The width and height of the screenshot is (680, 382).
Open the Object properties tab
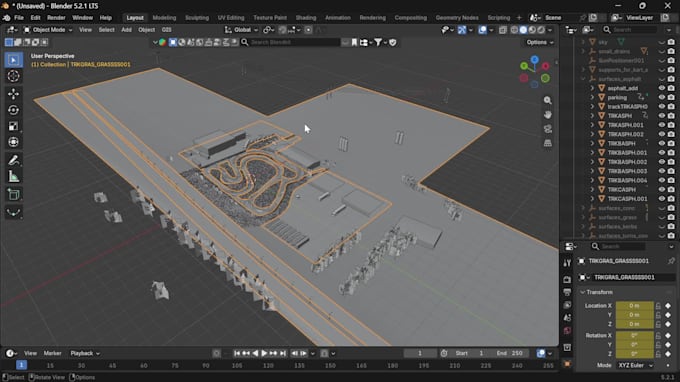coord(567,364)
